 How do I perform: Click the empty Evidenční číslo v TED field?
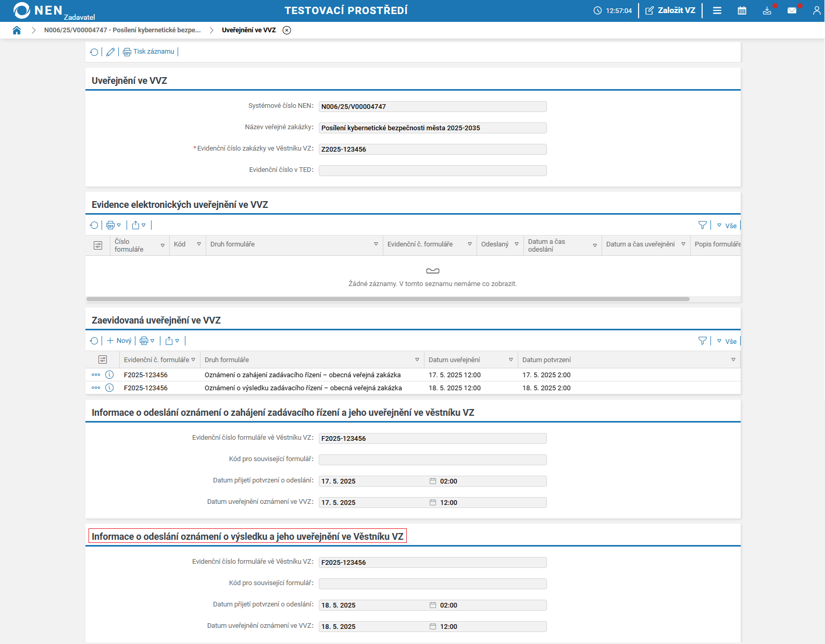pos(433,170)
